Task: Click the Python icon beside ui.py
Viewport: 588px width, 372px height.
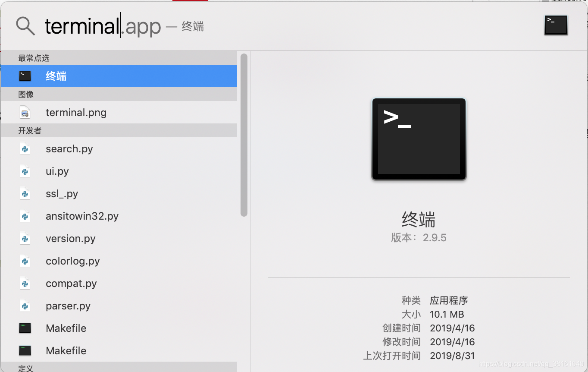Action: point(25,171)
